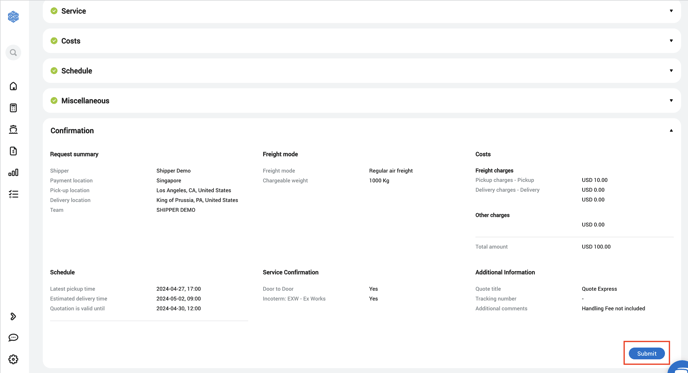
Task: Open the Costs section header
Action: [362, 41]
